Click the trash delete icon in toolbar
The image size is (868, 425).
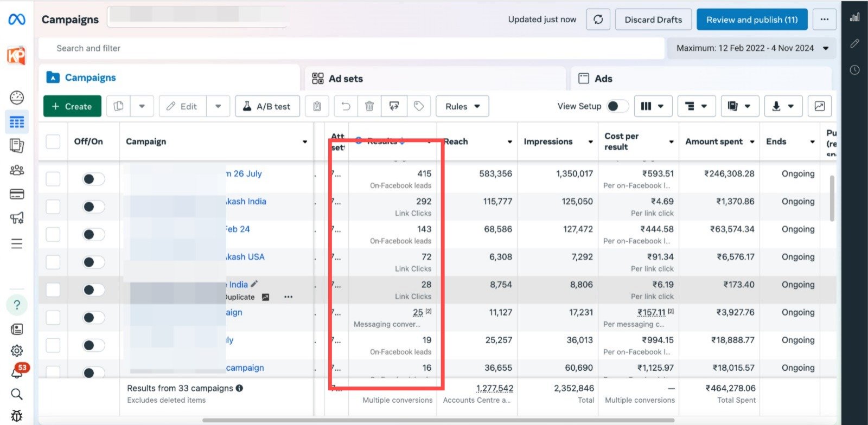pos(369,106)
